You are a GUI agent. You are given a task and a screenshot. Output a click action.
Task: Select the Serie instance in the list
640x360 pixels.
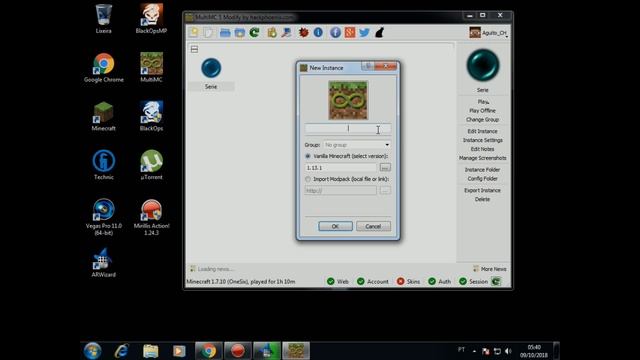click(x=211, y=74)
